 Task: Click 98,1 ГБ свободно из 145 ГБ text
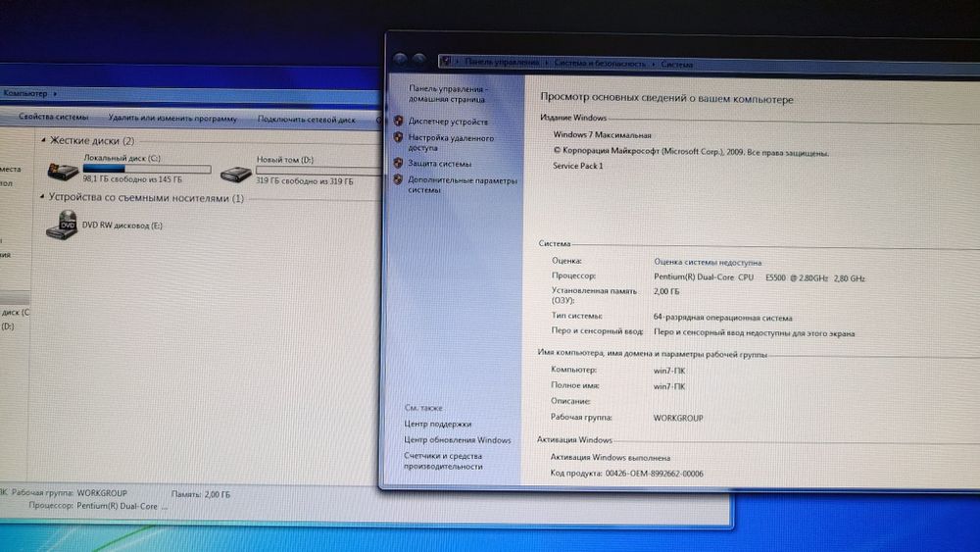[x=132, y=178]
